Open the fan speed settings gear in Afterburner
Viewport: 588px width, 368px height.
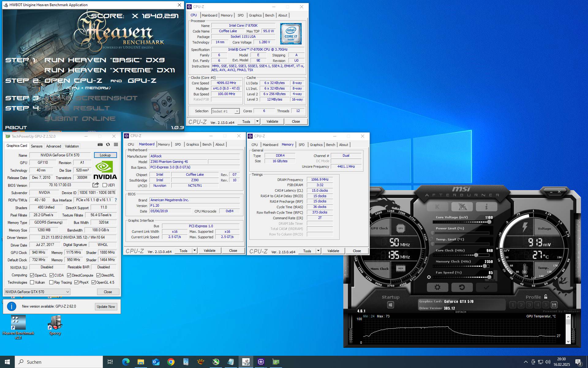[x=429, y=277]
